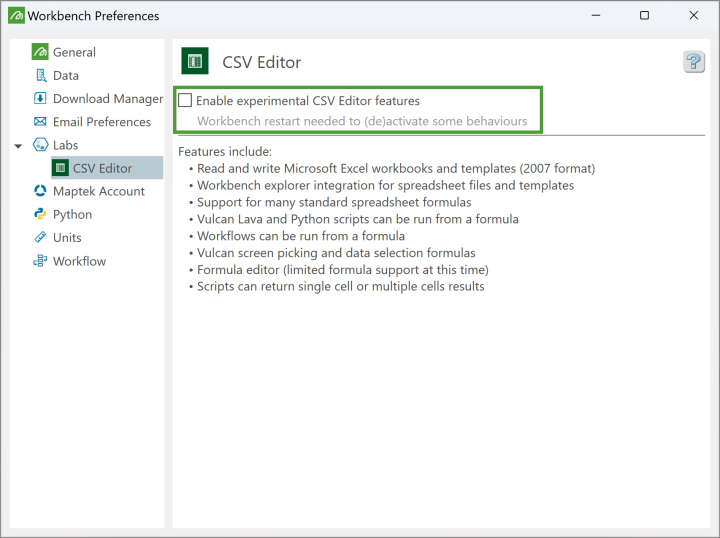Screen dimensions: 720x538
Task: Open help with the question mark button
Action: tap(694, 62)
